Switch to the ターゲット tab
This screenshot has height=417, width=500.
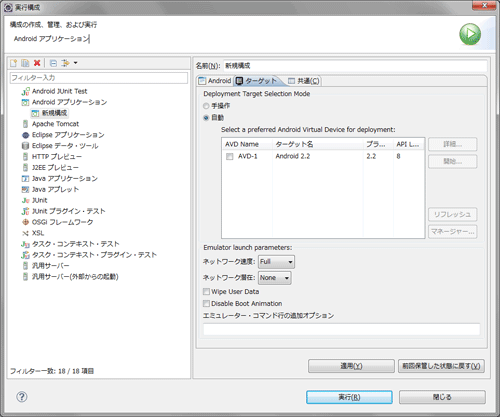(256, 81)
